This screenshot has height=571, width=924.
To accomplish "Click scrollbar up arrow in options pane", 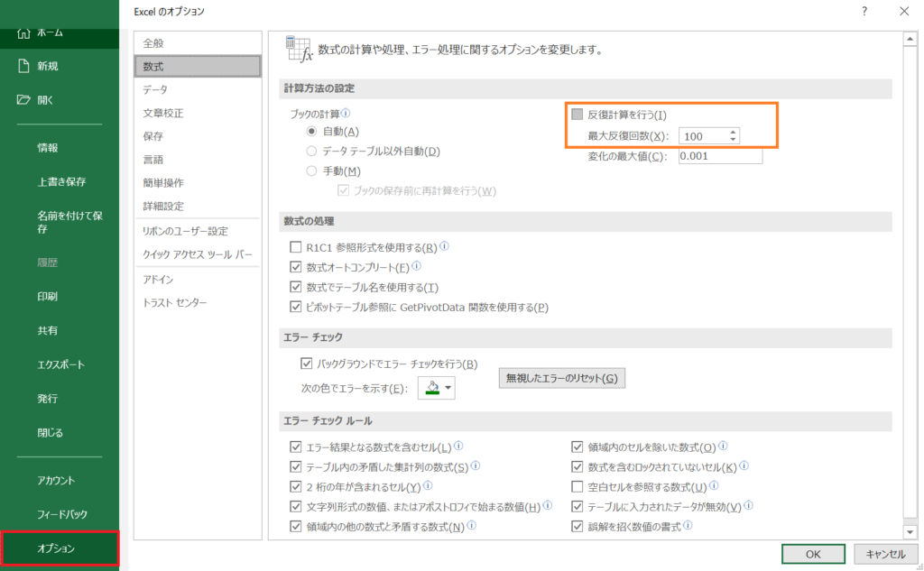I will coord(910,40).
